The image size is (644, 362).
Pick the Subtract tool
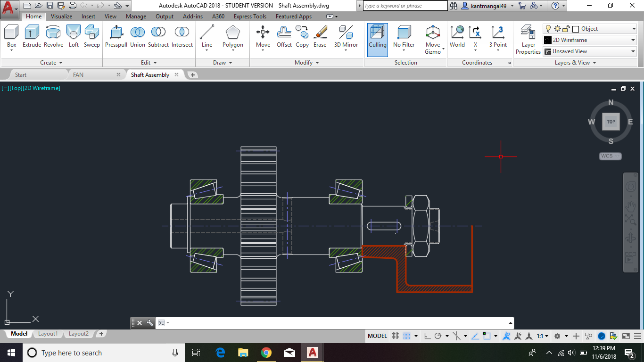pyautogui.click(x=158, y=37)
